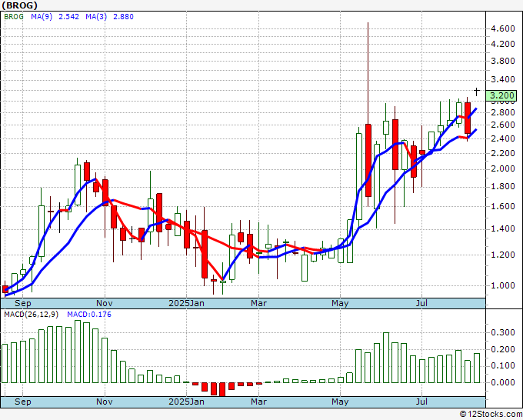Click Mar on the MACD time axis
Image resolution: width=523 pixels, height=420 pixels.
coord(259,402)
